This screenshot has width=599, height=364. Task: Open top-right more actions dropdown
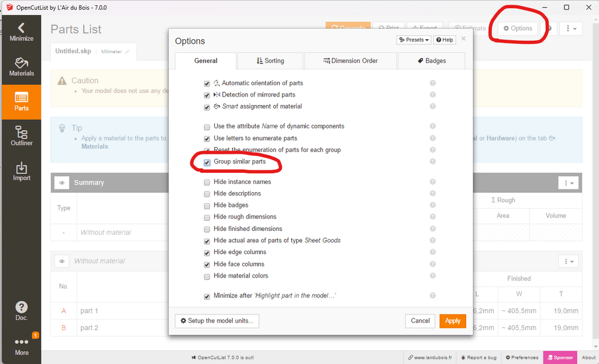pyautogui.click(x=570, y=28)
